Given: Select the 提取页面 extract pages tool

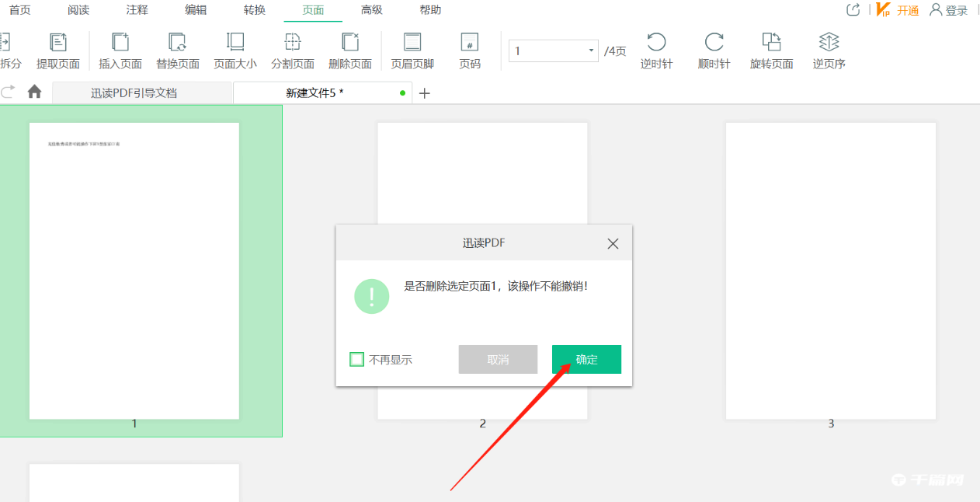Looking at the screenshot, I should pyautogui.click(x=61, y=49).
